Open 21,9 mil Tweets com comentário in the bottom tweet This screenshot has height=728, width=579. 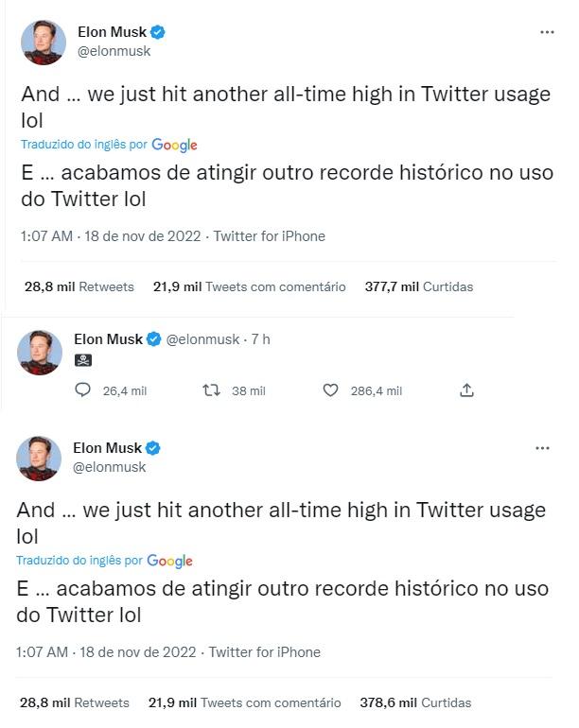coord(244,702)
